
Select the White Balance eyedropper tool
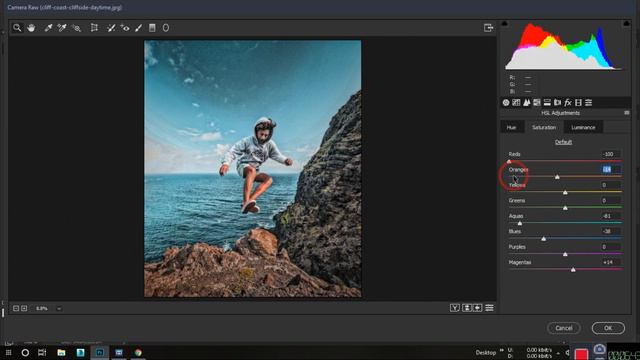48,28
